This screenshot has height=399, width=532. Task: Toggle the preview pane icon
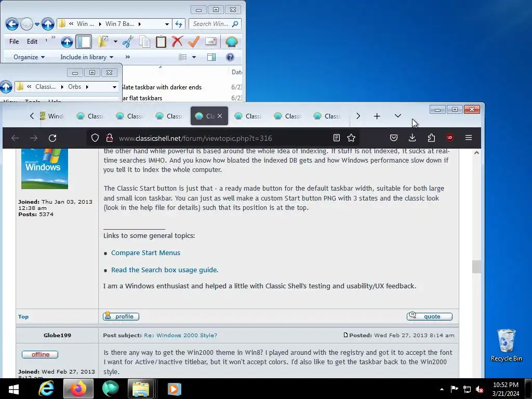click(211, 57)
